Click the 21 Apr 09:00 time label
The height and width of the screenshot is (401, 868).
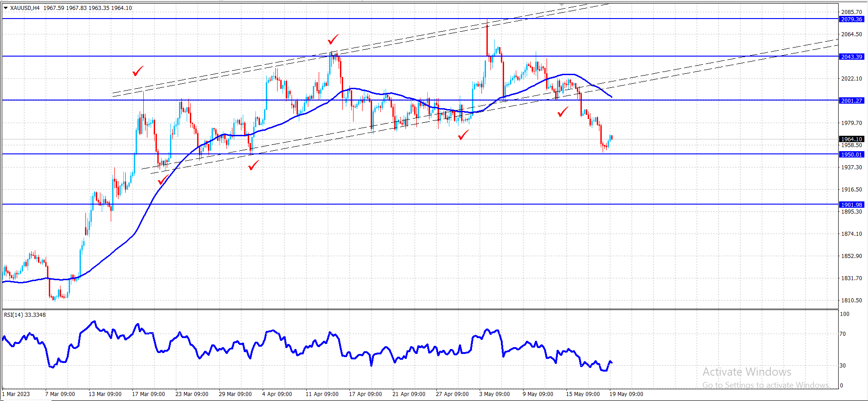409,394
